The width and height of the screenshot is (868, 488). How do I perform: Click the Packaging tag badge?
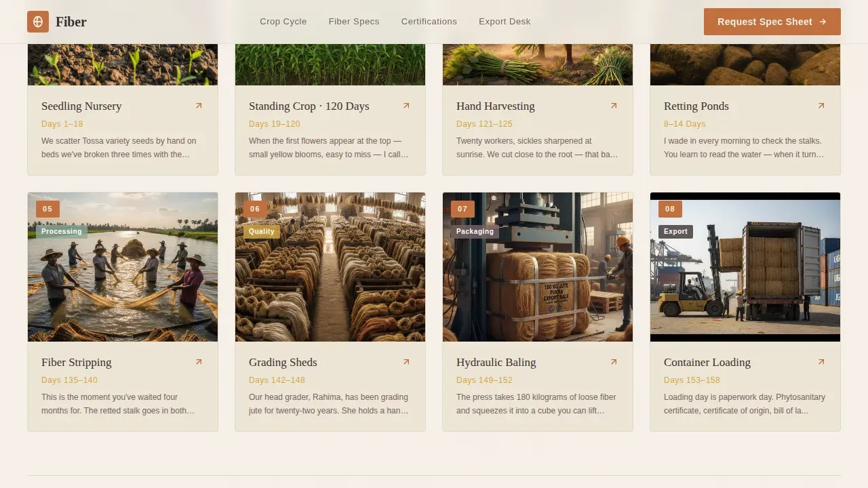coord(475,231)
